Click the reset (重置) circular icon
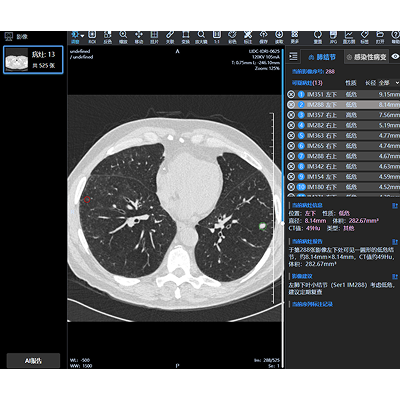 coord(318,37)
